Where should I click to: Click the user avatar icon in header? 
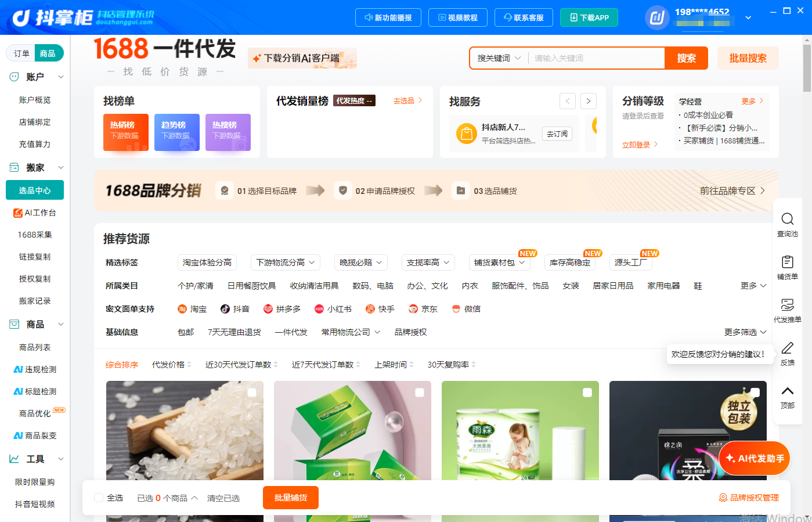(x=657, y=17)
